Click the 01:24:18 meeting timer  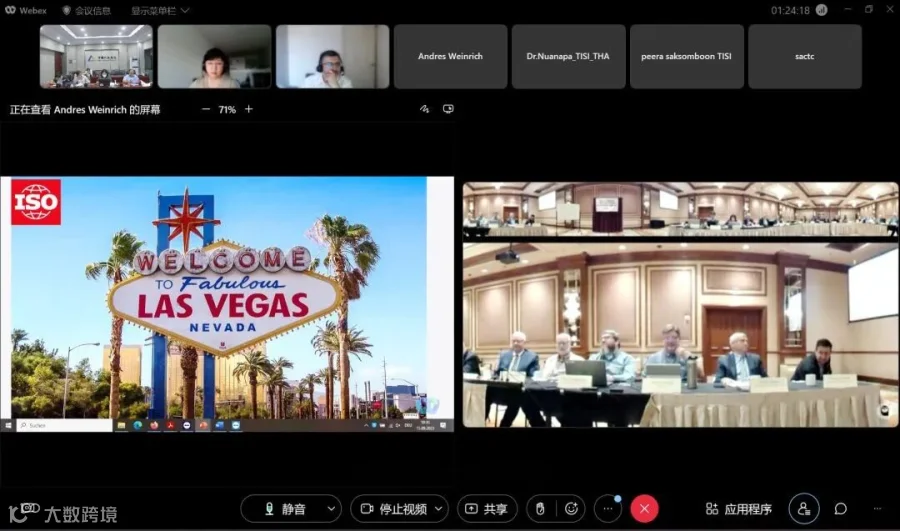tap(790, 10)
